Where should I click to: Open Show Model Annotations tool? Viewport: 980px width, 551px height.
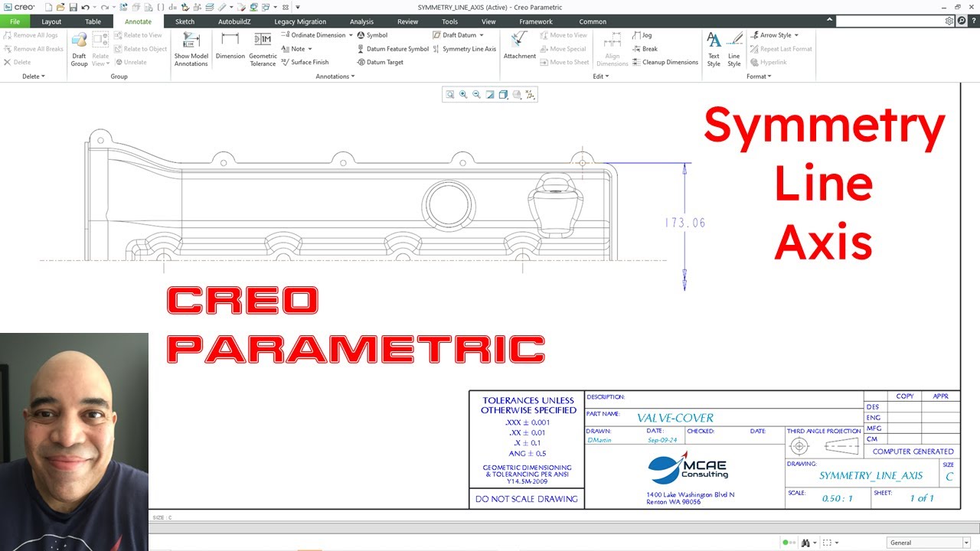click(191, 49)
